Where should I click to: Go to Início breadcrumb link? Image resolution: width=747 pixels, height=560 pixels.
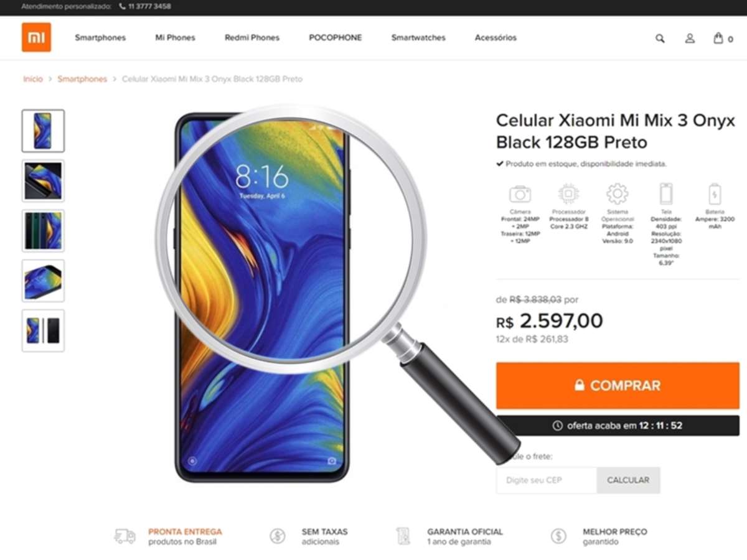pyautogui.click(x=33, y=79)
